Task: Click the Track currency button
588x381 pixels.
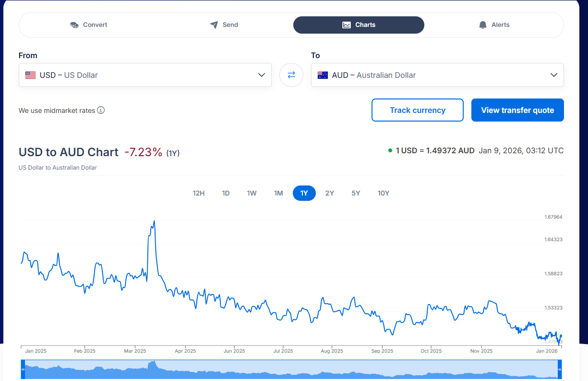Action: click(417, 110)
